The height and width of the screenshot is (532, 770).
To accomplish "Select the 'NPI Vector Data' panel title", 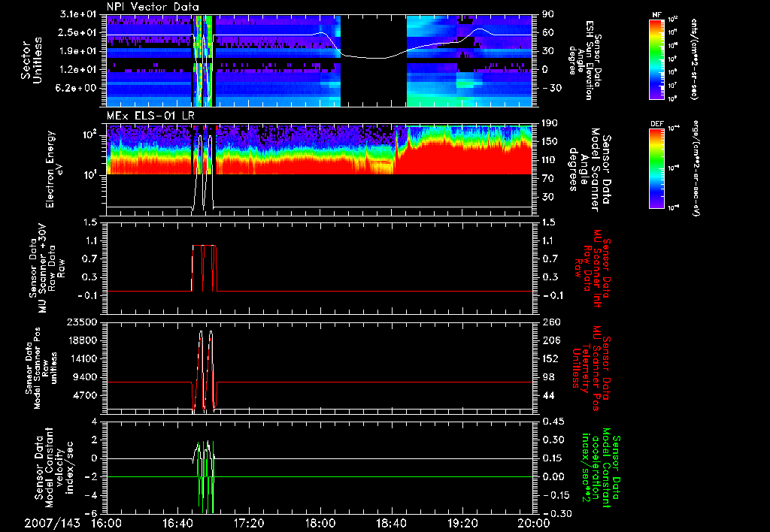I will point(153,8).
